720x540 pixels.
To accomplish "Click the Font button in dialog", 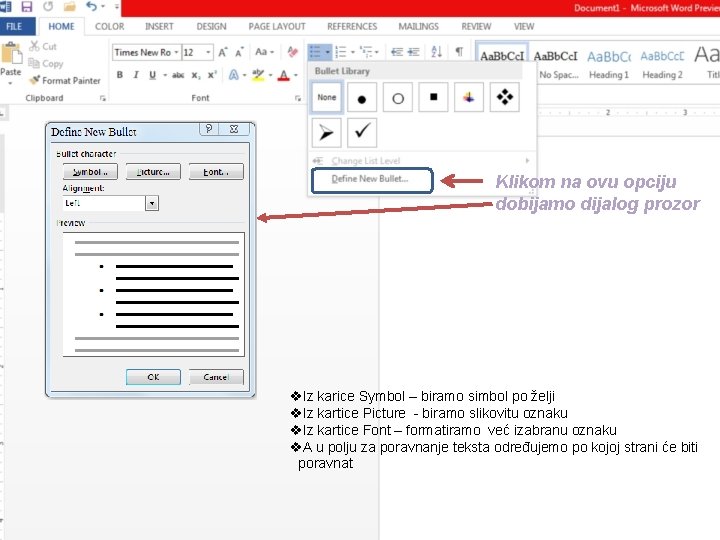I will [216, 172].
